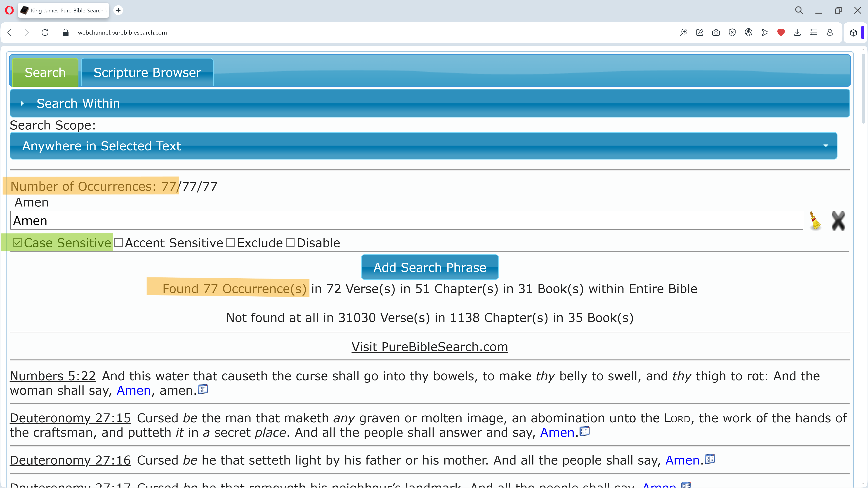This screenshot has width=868, height=488.
Task: Select the Search tab
Action: tap(45, 73)
